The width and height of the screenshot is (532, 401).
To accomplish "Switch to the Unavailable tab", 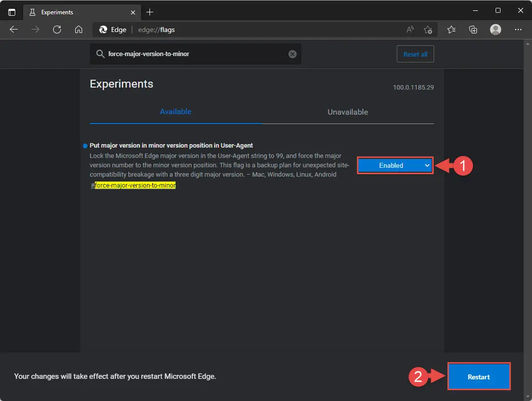I will (348, 112).
